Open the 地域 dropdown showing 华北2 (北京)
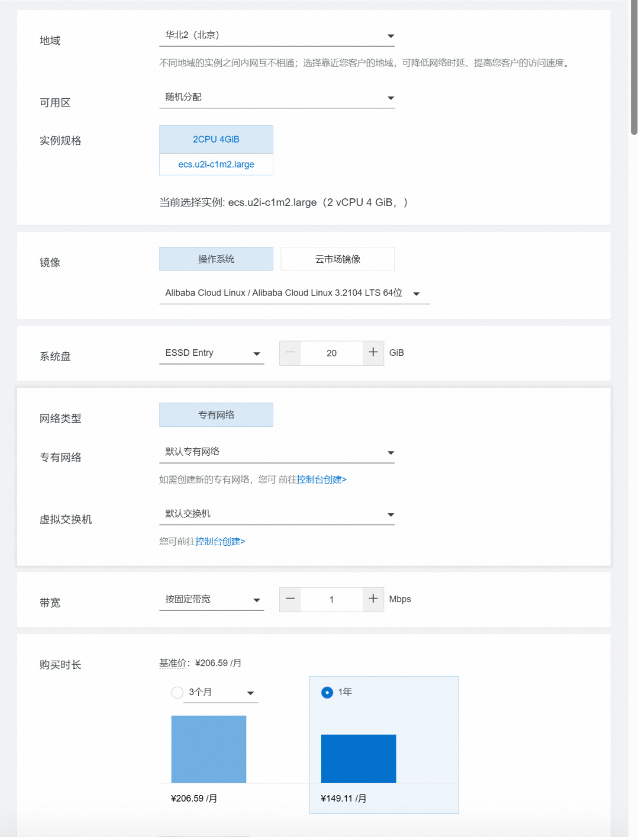Screen dimensions: 639x840 click(276, 36)
